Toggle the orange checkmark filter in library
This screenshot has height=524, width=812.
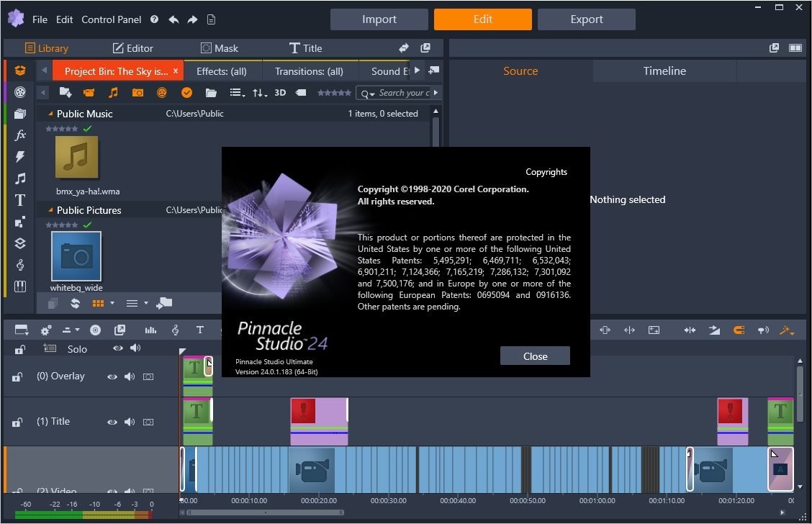[x=187, y=93]
